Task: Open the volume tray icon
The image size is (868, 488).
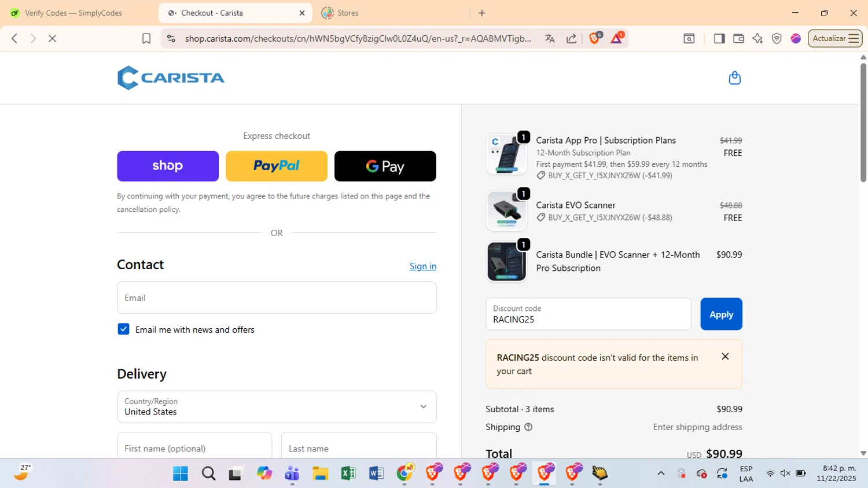Action: 785,474
